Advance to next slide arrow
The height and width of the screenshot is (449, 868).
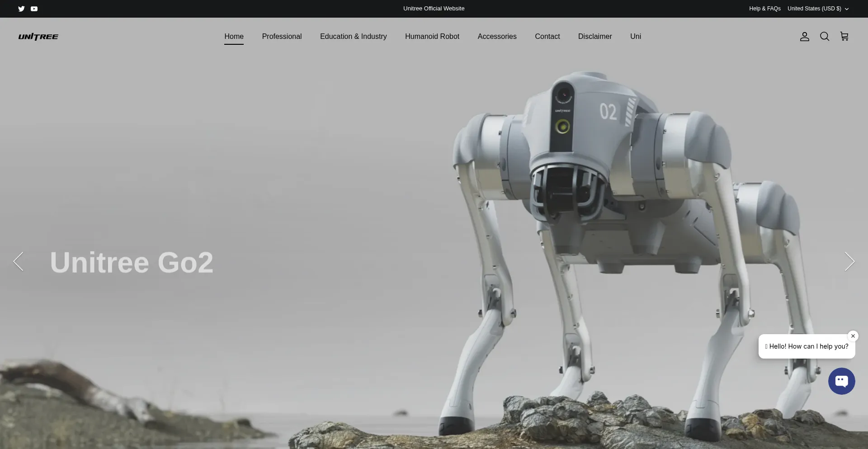pyautogui.click(x=849, y=261)
